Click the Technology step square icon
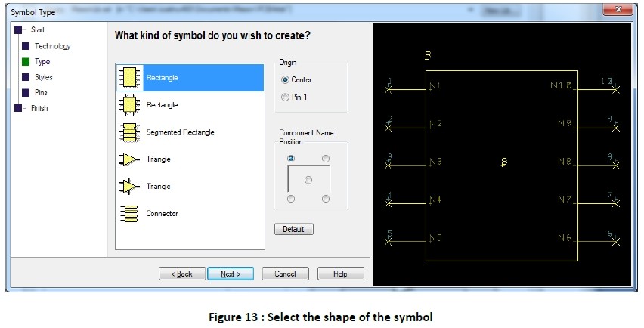This screenshot has width=644, height=328. 26,46
